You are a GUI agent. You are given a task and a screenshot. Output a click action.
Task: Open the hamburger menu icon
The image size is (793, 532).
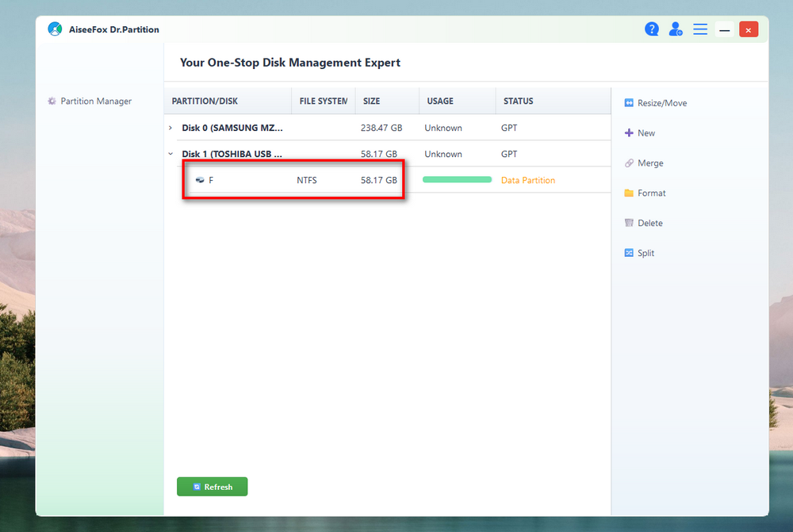(700, 29)
